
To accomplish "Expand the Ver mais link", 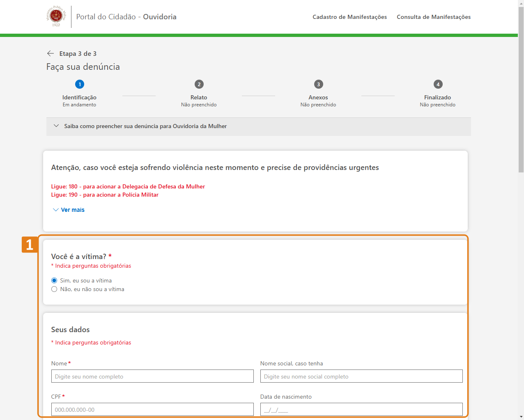I will click(73, 210).
